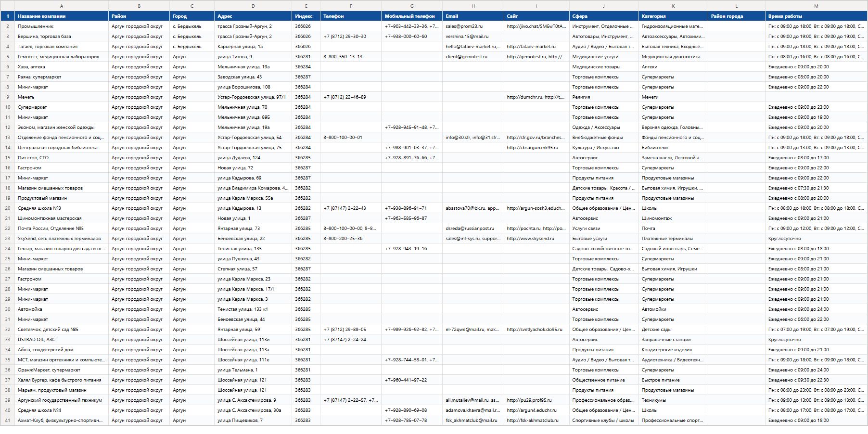The image size is (868, 434).
Task: Click mobile number '+7–963–585–96–87'
Action: (412, 218)
